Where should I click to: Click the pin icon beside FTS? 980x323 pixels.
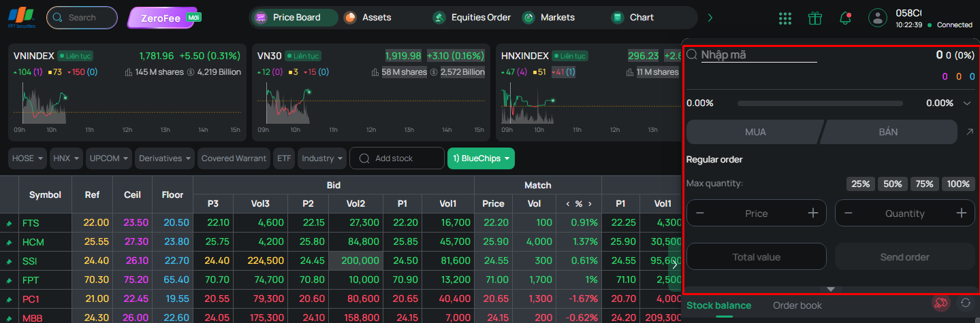coord(9,223)
